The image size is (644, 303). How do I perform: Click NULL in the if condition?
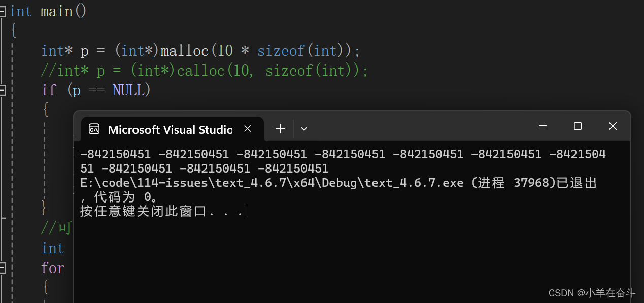click(x=128, y=90)
